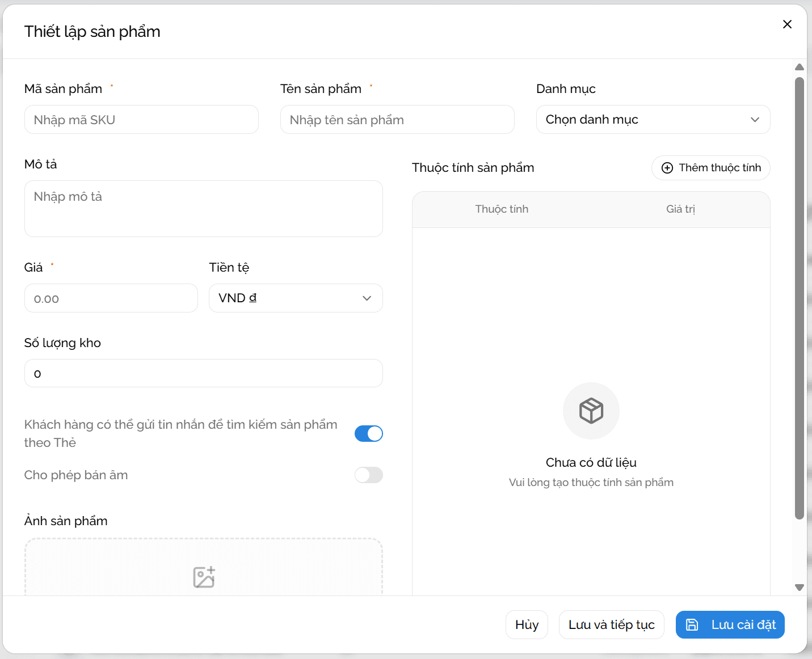Screen dimensions: 812x659
Task: Click the Giá trị column header
Action: [x=680, y=209]
